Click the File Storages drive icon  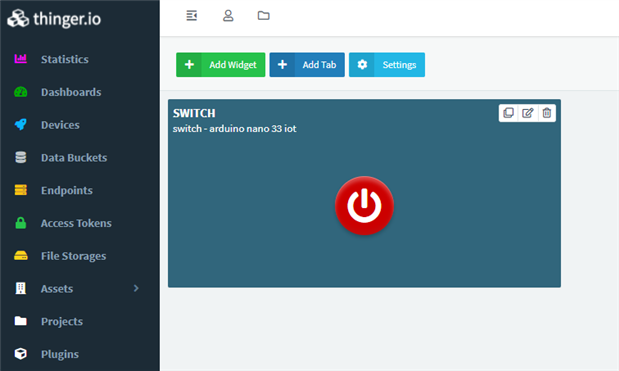[x=21, y=256]
